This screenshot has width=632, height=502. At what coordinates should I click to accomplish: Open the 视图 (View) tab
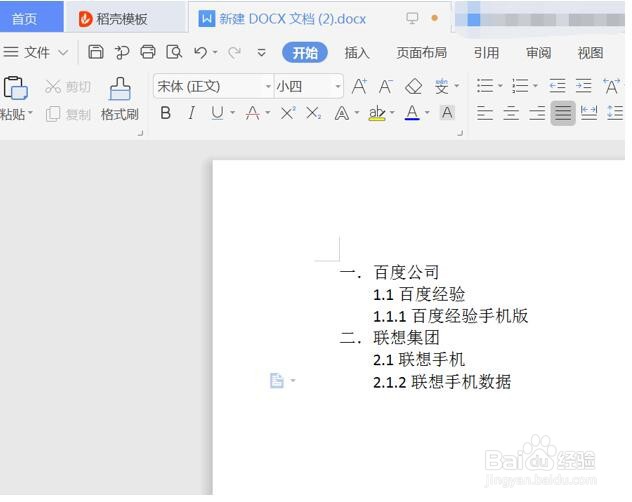pyautogui.click(x=590, y=52)
